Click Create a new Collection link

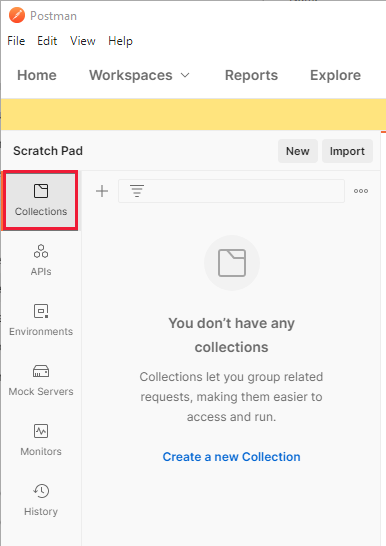(231, 457)
